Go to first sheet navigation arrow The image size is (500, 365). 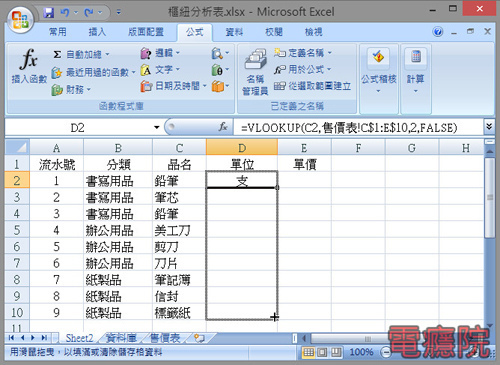tap(11, 338)
